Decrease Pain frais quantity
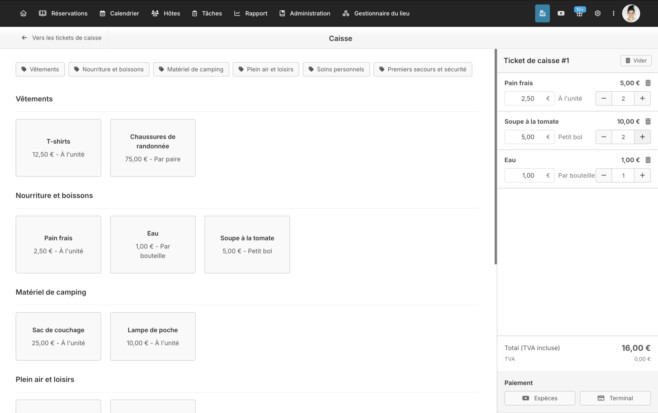 pyautogui.click(x=603, y=99)
